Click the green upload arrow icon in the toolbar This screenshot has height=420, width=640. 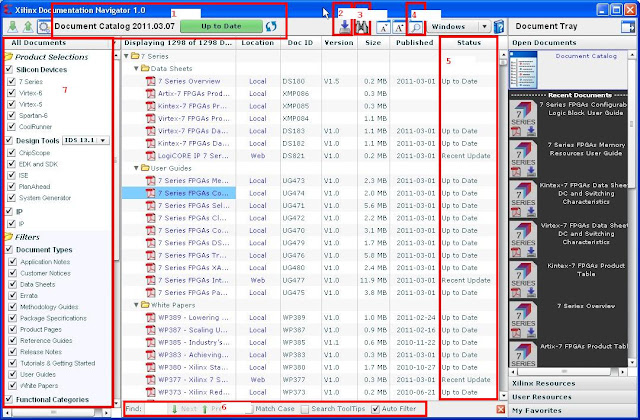28,27
